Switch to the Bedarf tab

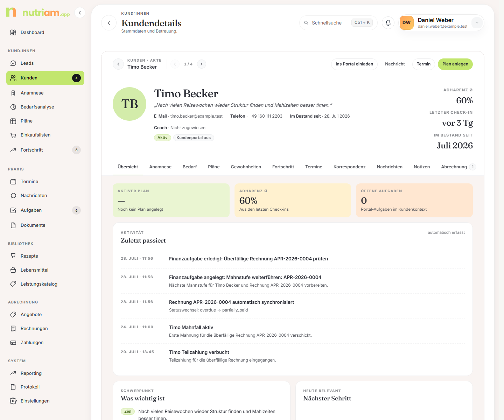pyautogui.click(x=190, y=167)
